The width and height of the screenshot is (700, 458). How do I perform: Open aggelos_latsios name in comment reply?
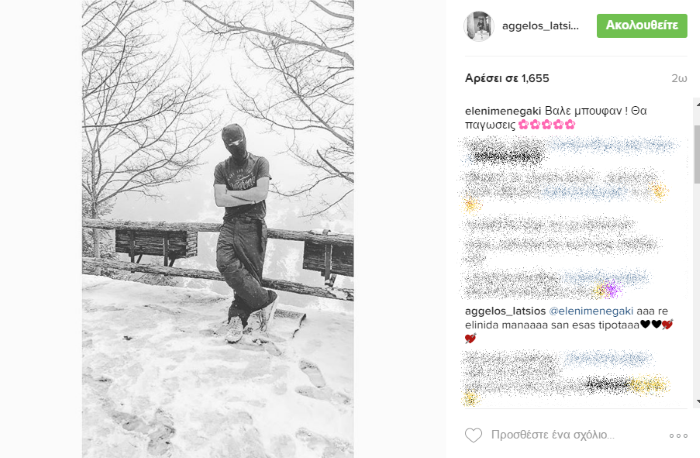(505, 311)
